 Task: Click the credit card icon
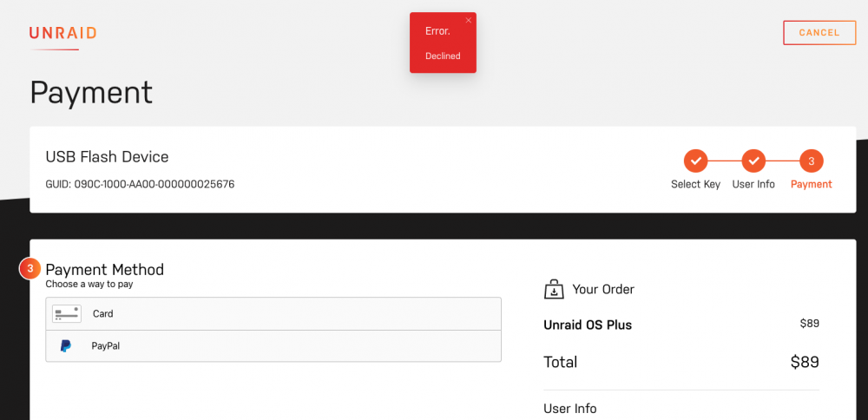[67, 314]
